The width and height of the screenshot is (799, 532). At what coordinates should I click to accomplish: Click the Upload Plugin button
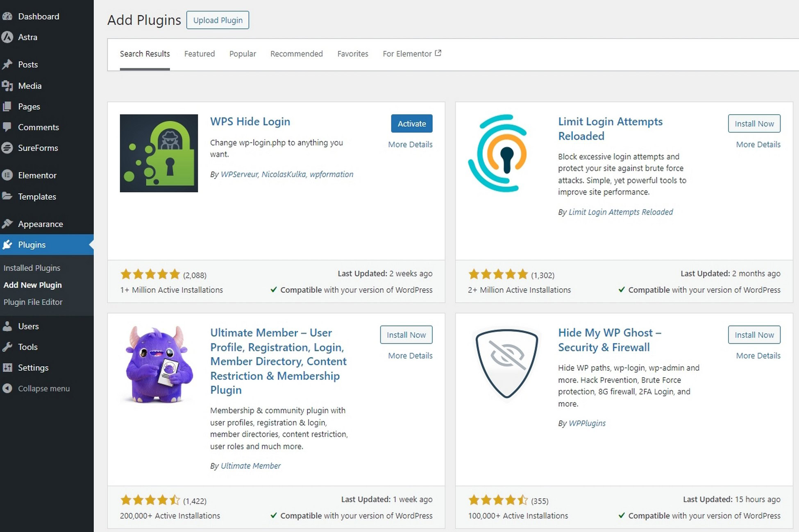(218, 20)
